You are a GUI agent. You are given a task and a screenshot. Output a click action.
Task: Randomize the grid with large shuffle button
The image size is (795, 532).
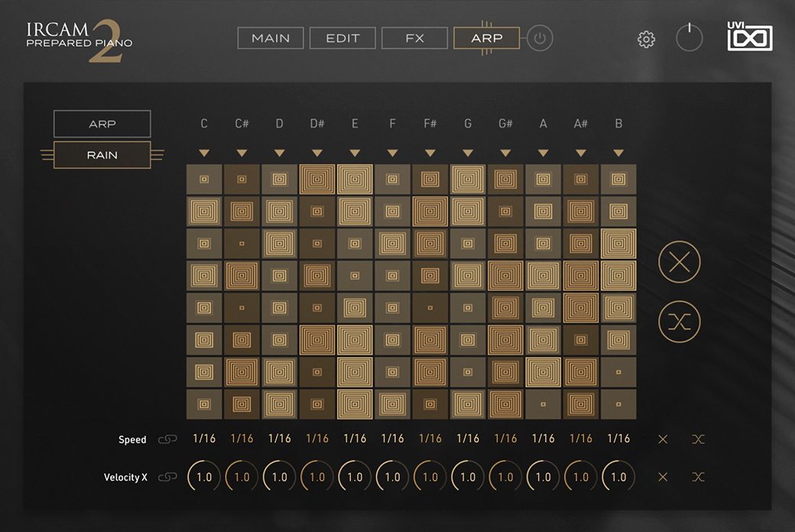[680, 322]
